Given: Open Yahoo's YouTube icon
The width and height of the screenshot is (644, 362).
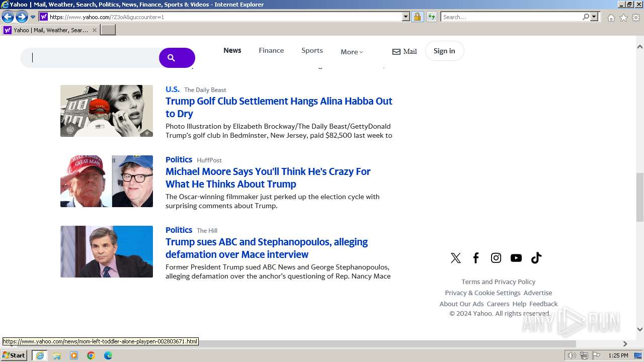Looking at the screenshot, I should click(x=516, y=258).
